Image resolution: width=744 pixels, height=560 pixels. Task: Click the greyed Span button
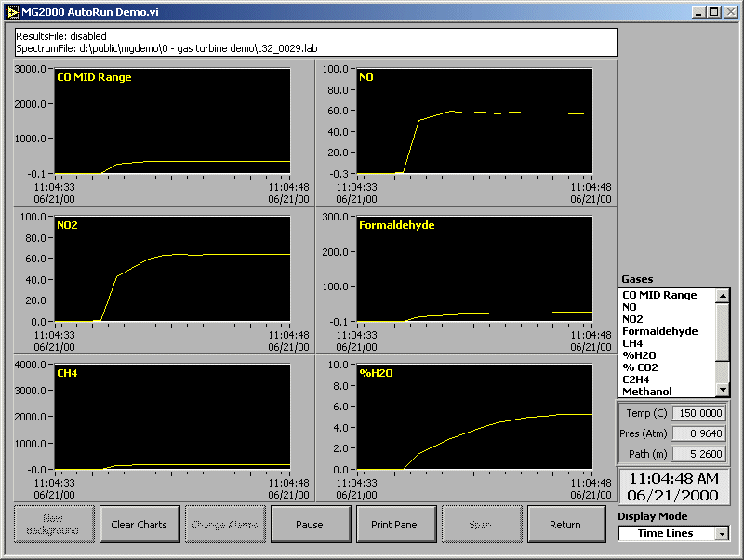coord(481,525)
